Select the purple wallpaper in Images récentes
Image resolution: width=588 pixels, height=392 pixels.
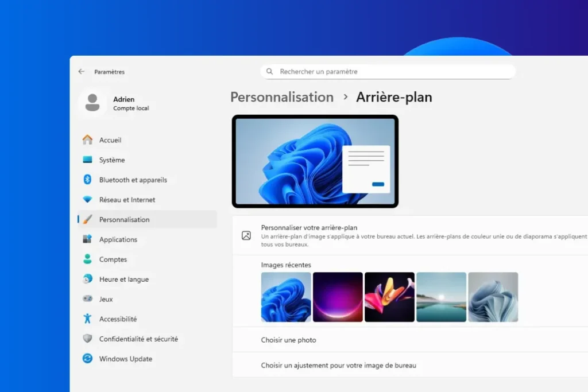[338, 297]
